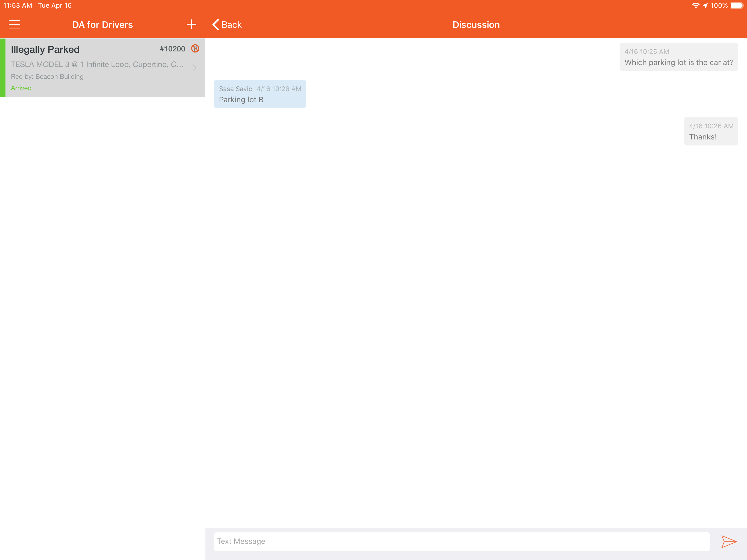
Task: Tap the location arrow status icon
Action: click(x=705, y=5)
